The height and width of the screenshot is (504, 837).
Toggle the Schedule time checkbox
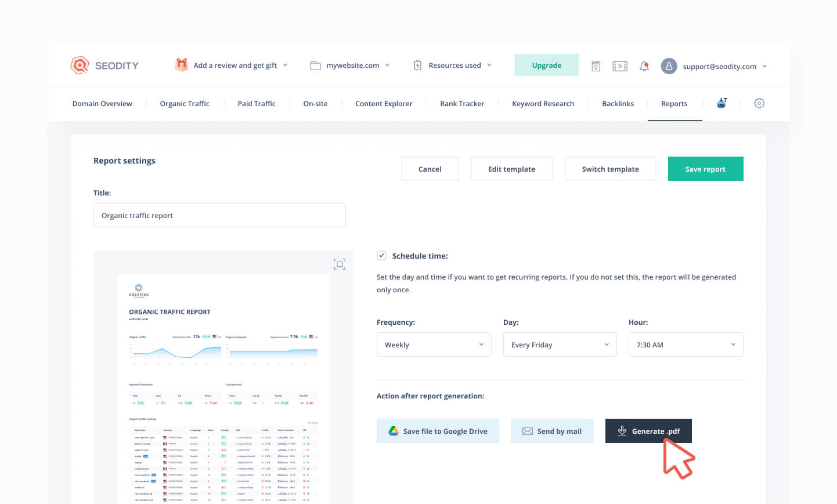[x=381, y=255]
